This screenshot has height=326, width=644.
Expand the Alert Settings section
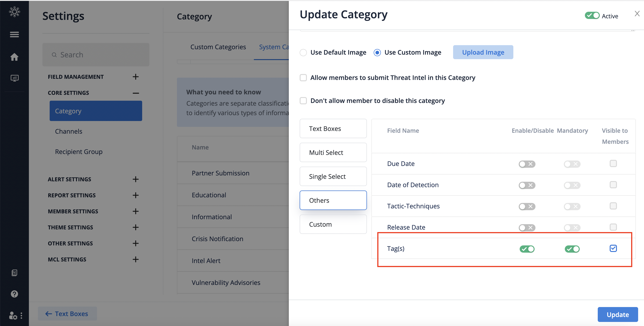click(135, 179)
